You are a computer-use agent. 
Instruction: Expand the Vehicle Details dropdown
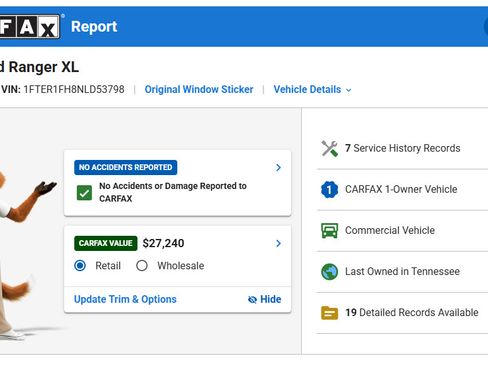(312, 89)
